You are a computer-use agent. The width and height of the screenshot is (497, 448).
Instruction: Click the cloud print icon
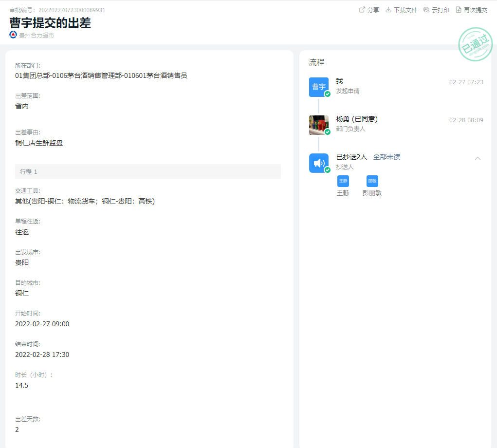426,10
